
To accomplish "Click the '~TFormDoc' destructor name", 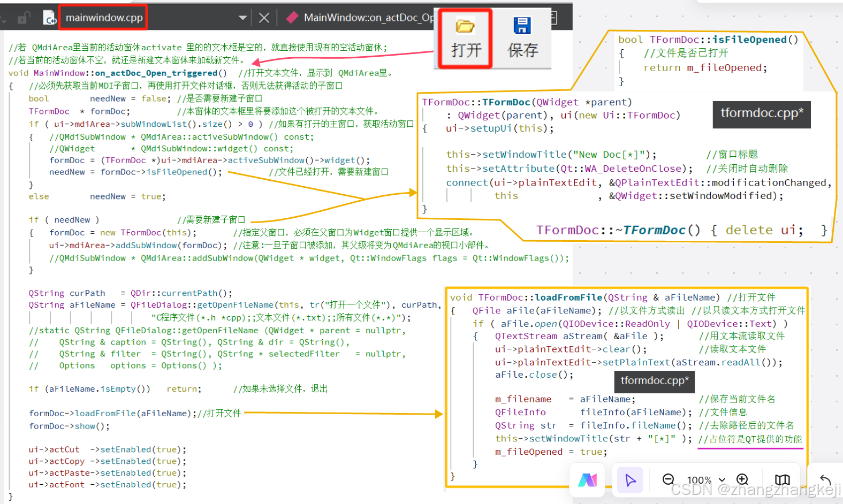I will click(650, 230).
